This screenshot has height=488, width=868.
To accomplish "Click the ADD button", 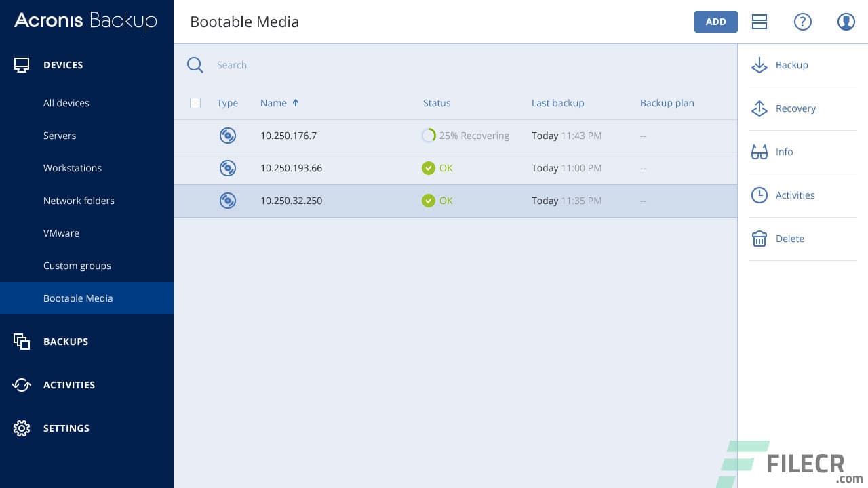I will pos(715,22).
